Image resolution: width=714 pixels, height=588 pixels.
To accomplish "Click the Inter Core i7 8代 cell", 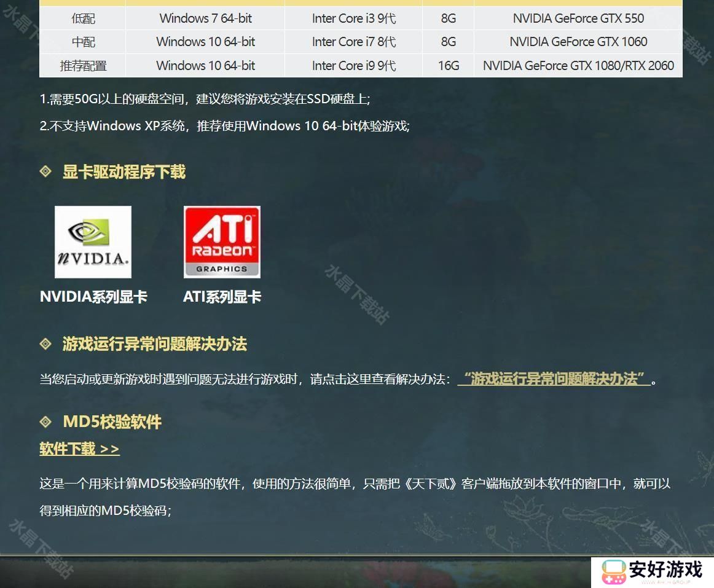I will coord(353,42).
